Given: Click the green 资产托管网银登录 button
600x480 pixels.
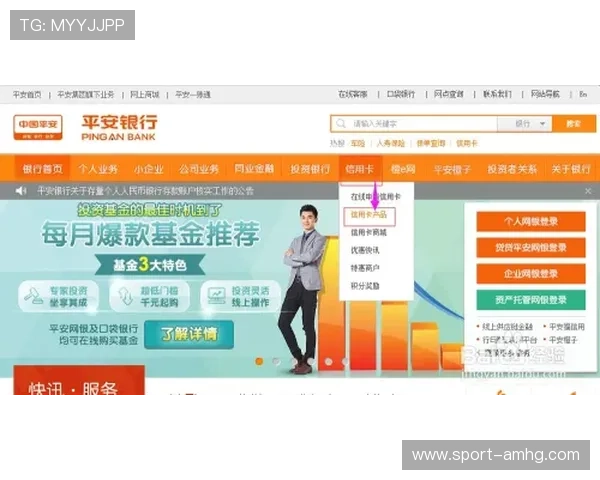Looking at the screenshot, I should [x=531, y=300].
